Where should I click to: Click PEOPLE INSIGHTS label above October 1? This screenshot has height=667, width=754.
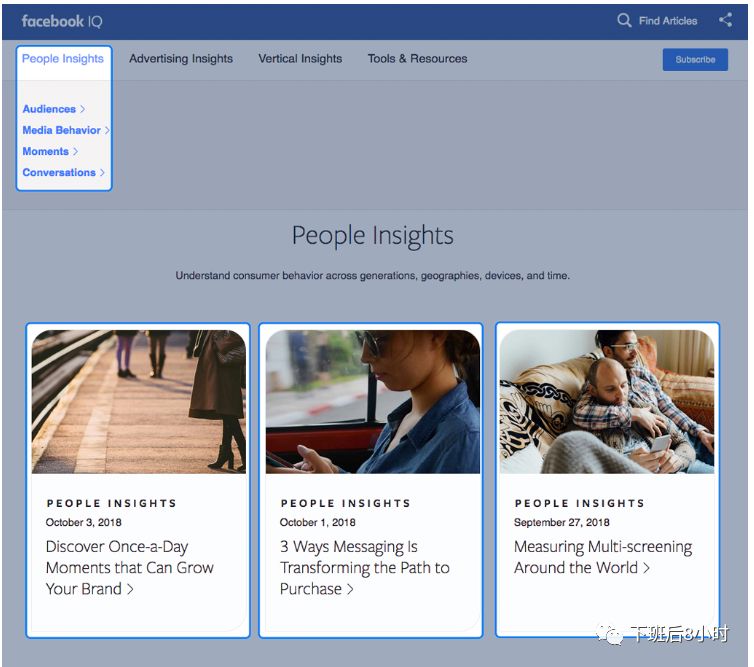[x=346, y=503]
